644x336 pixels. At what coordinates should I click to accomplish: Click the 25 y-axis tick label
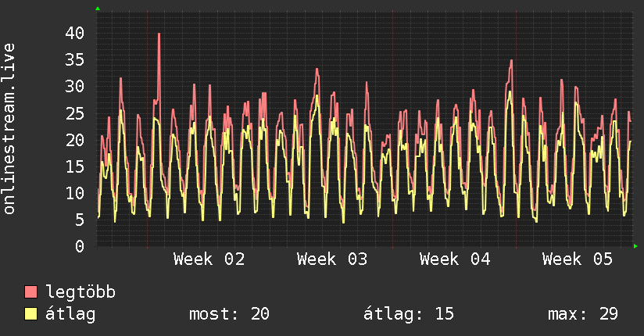(x=75, y=113)
